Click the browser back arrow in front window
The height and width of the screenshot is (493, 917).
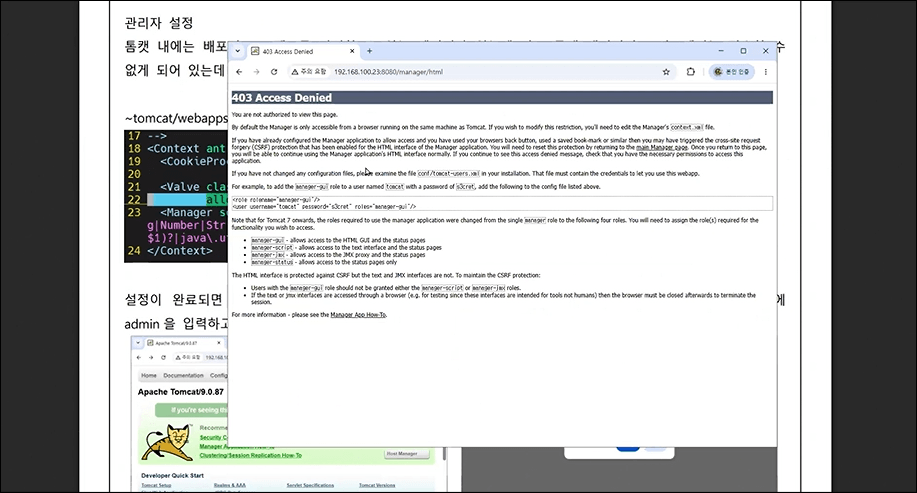tap(239, 72)
